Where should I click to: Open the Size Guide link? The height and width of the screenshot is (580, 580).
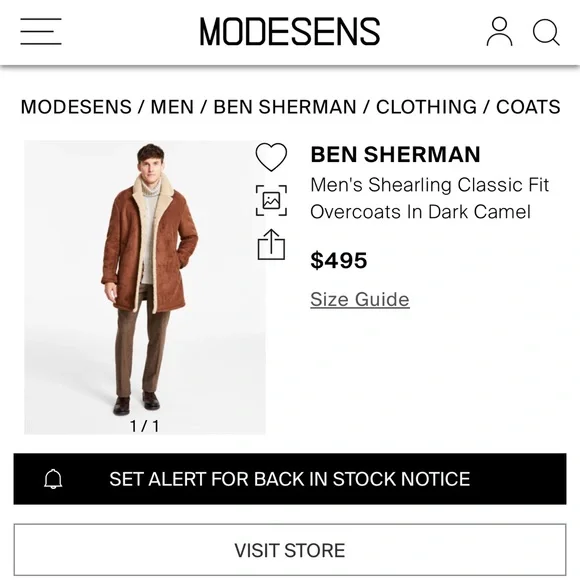point(360,299)
